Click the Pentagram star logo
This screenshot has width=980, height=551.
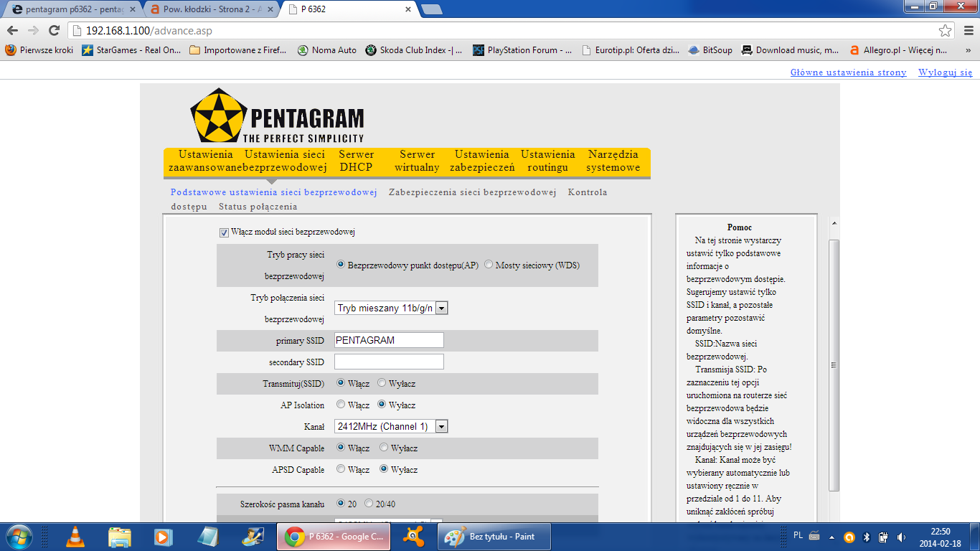[218, 116]
